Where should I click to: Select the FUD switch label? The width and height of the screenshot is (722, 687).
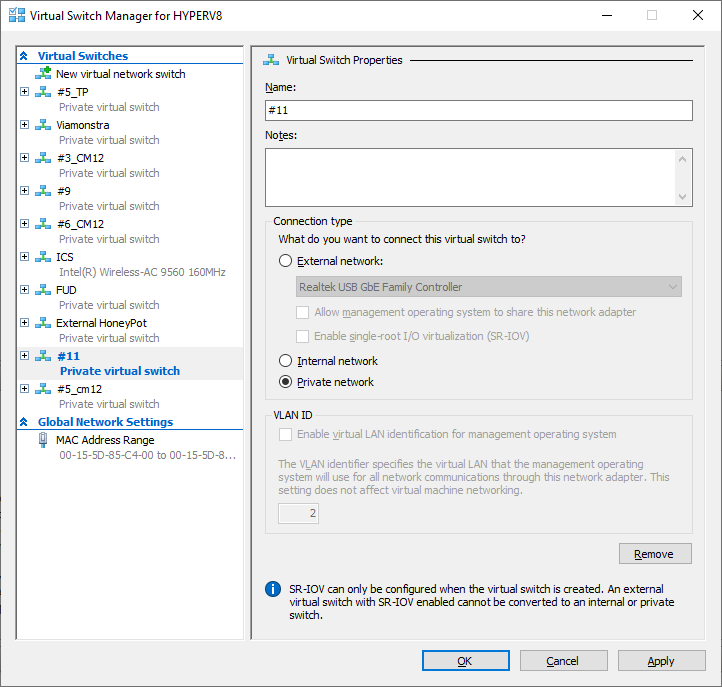tap(66, 290)
